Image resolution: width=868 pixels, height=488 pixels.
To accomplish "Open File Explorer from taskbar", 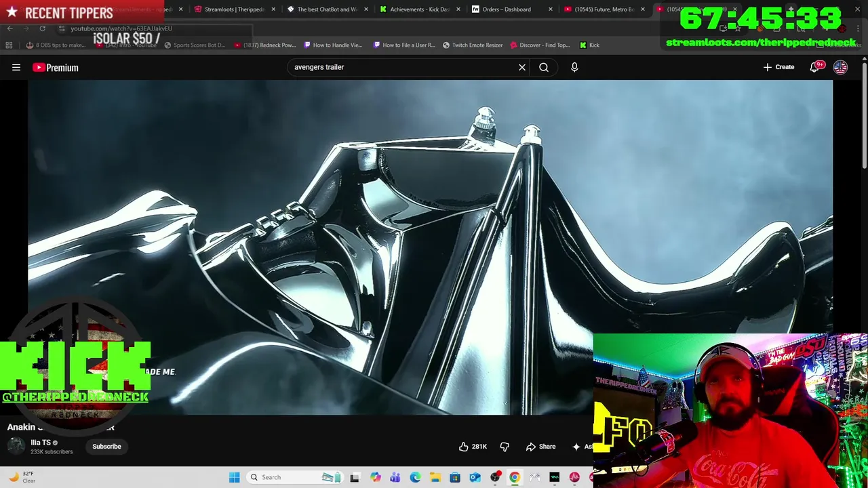I will tap(435, 477).
